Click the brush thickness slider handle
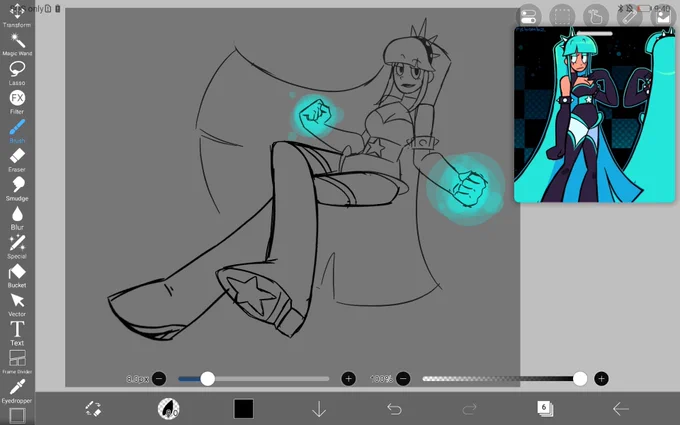This screenshot has height=425, width=680. [x=208, y=379]
